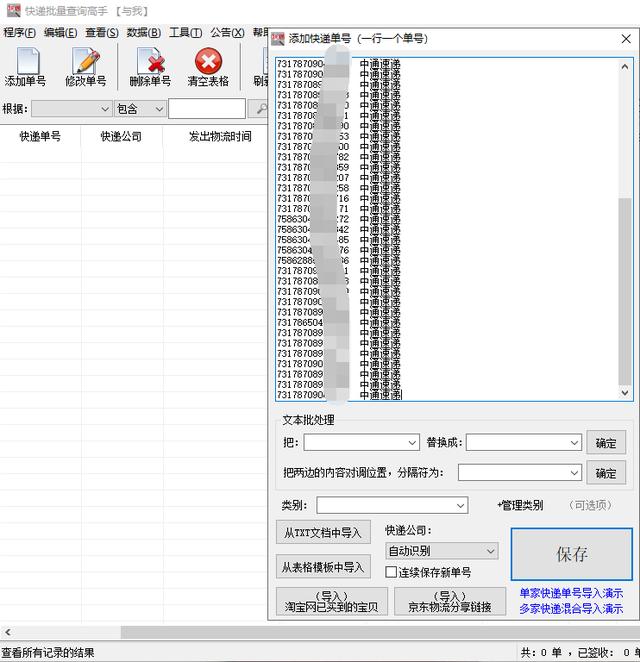Close the 添加快递单号 dialog
640x662 pixels.
pyautogui.click(x=626, y=39)
